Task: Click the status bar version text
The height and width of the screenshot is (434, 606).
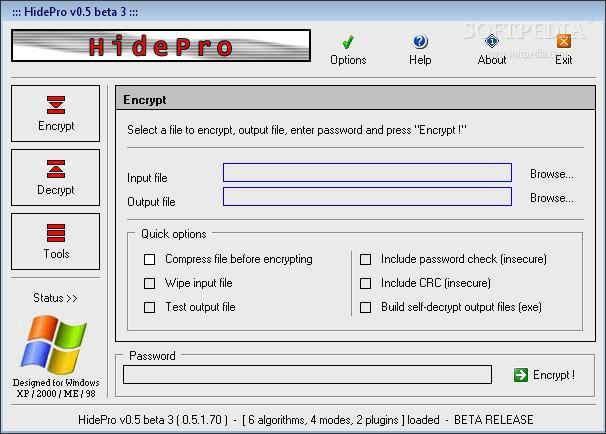Action: click(x=306, y=420)
